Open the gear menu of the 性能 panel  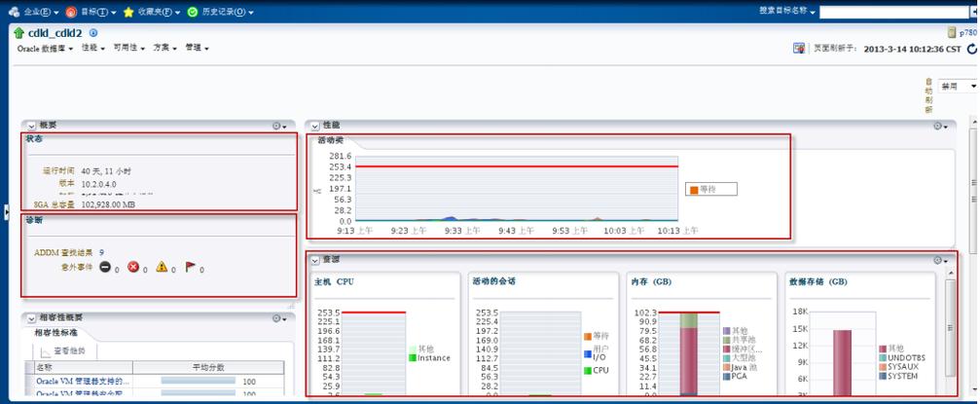(x=940, y=126)
